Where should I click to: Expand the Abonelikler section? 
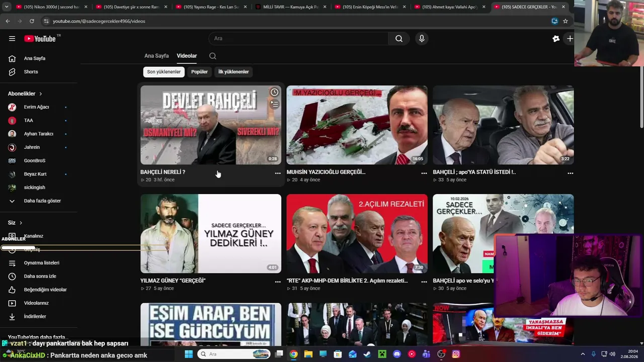[25, 94]
